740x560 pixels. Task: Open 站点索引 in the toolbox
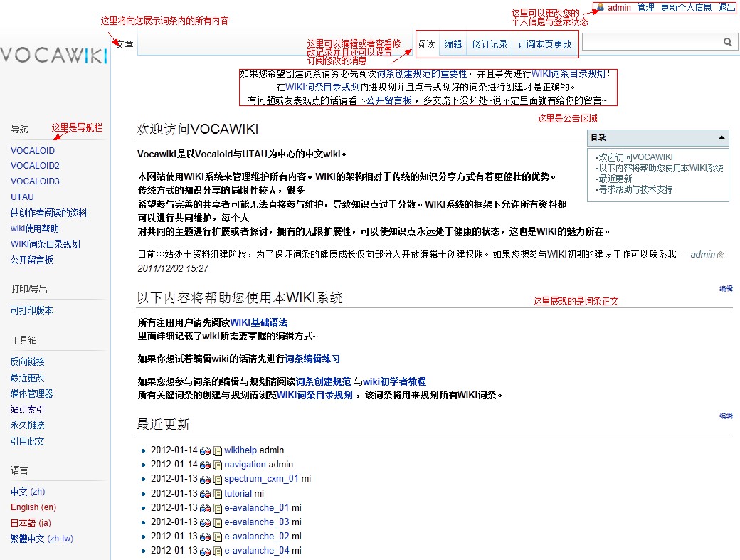click(27, 409)
